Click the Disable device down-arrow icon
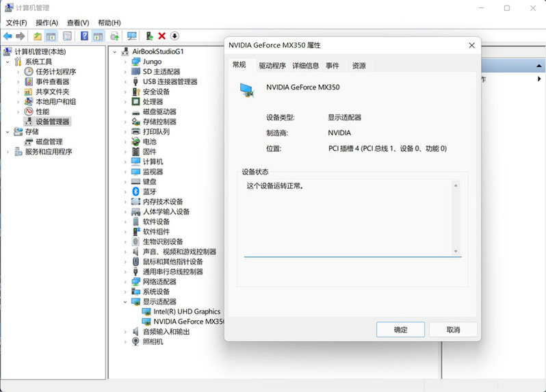The image size is (546, 392). click(174, 36)
